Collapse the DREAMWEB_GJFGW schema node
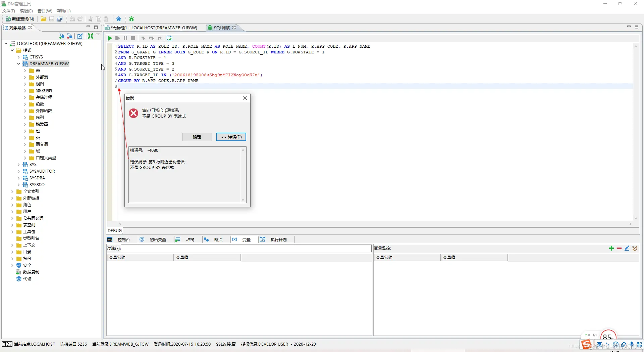Viewport: 644px width, 352px height. pyautogui.click(x=18, y=63)
